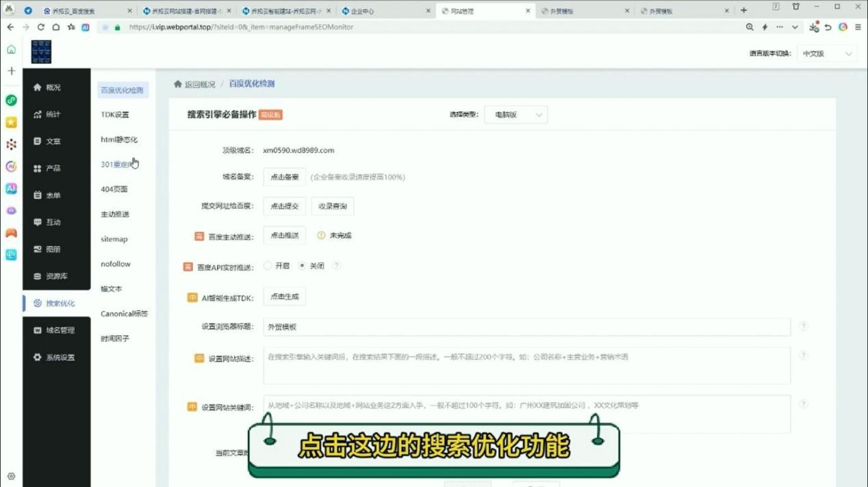The height and width of the screenshot is (487, 868).
Task: Click browser home icon in toolbar
Action: (x=55, y=27)
